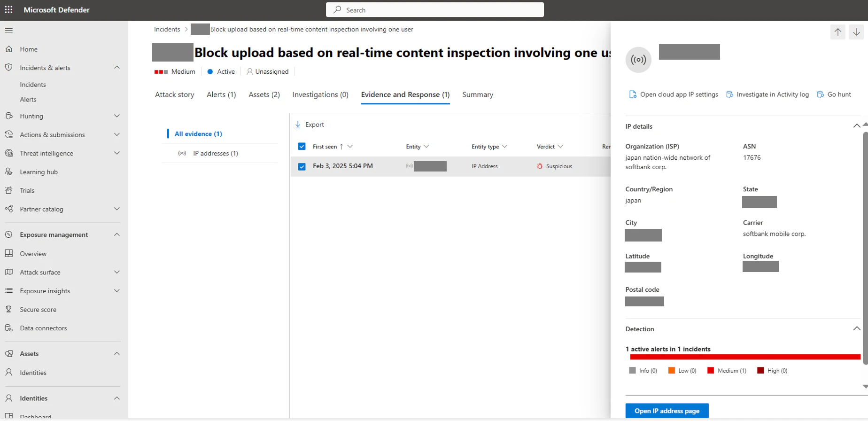Click the Export download arrow icon
Image resolution: width=868 pixels, height=421 pixels.
click(x=298, y=125)
